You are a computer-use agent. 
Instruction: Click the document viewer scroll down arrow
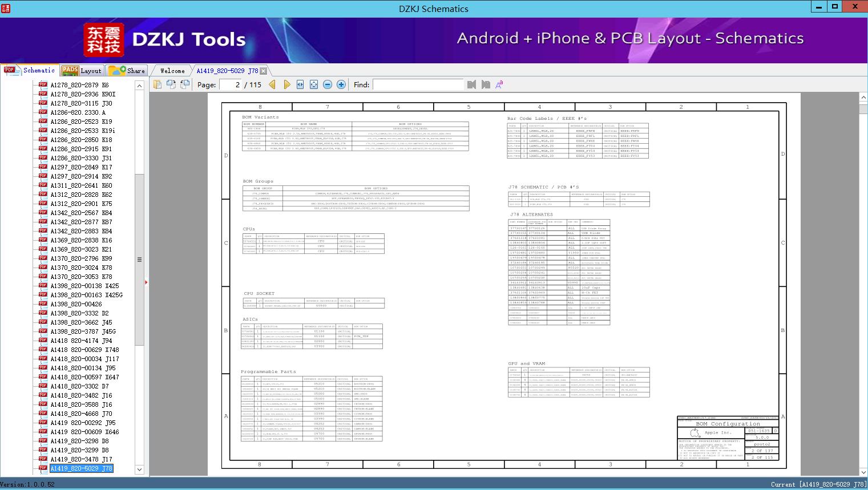coord(863,472)
